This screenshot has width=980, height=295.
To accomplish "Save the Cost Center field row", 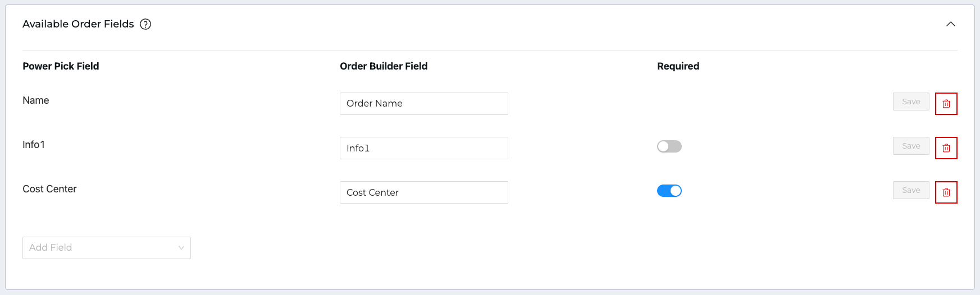I will coord(910,190).
